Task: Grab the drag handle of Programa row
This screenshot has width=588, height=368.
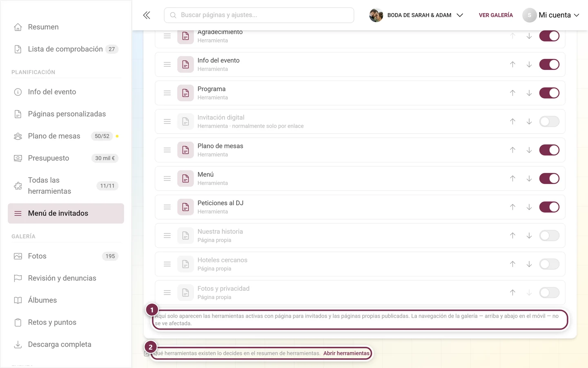Action: (x=167, y=93)
